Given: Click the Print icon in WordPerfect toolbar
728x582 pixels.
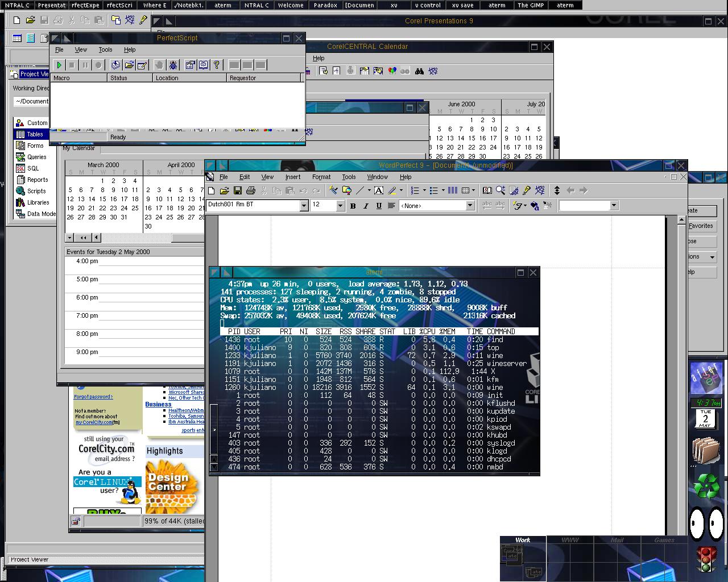Looking at the screenshot, I should (x=250, y=191).
